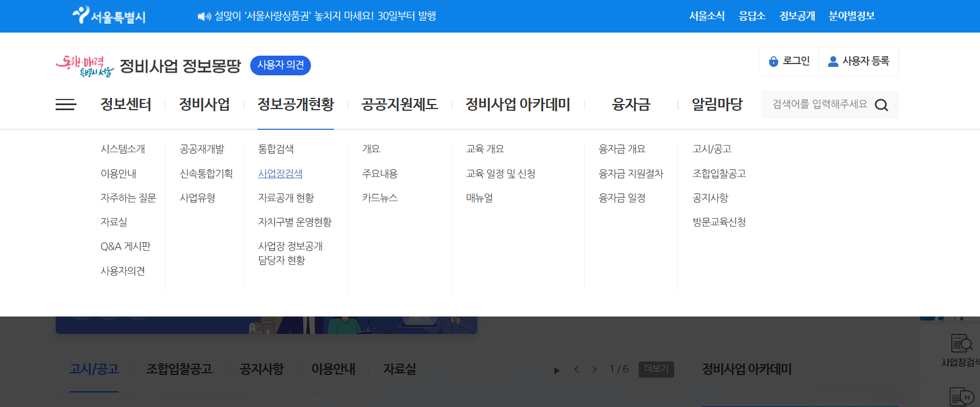Switch to the 조합입찰공고 board tab
This screenshot has width=980, height=407.
(x=179, y=369)
